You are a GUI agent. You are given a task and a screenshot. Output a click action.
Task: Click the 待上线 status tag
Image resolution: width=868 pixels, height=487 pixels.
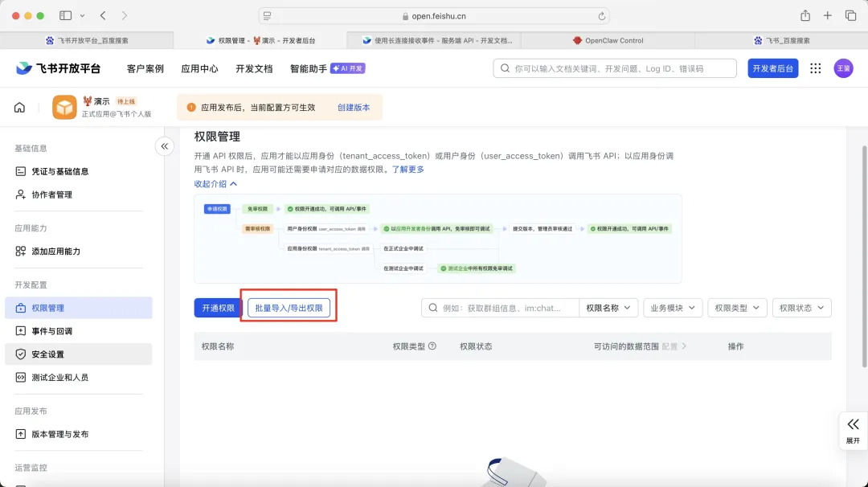(126, 101)
